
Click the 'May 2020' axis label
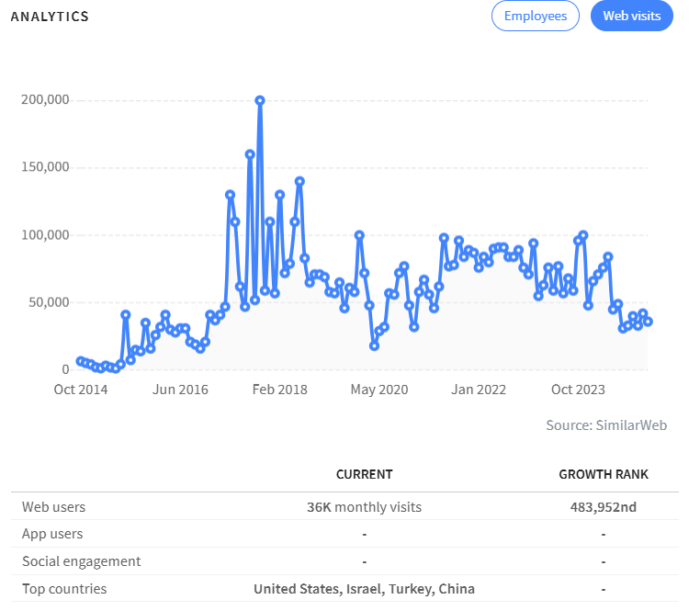point(379,390)
